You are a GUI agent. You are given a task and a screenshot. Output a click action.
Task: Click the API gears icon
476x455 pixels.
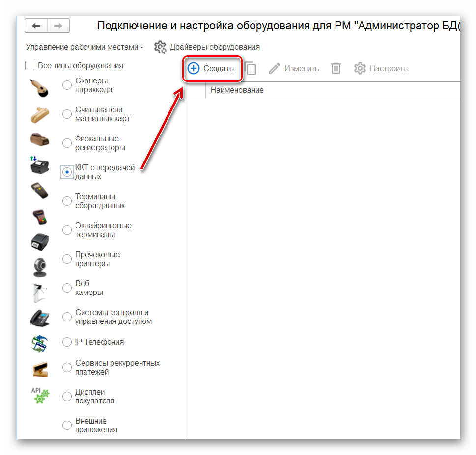[39, 395]
